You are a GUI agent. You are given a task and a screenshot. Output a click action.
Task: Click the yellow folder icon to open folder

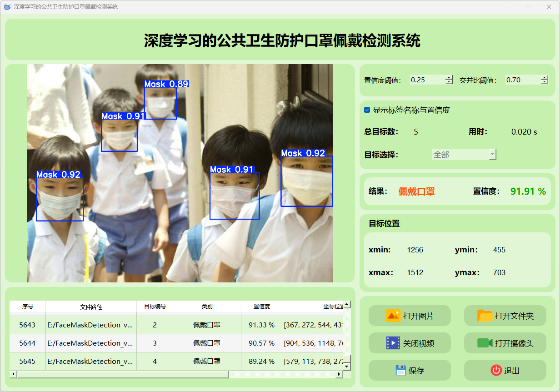pos(485,316)
